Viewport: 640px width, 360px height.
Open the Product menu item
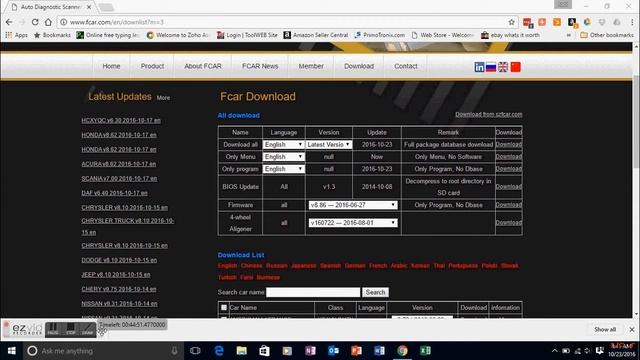(152, 66)
